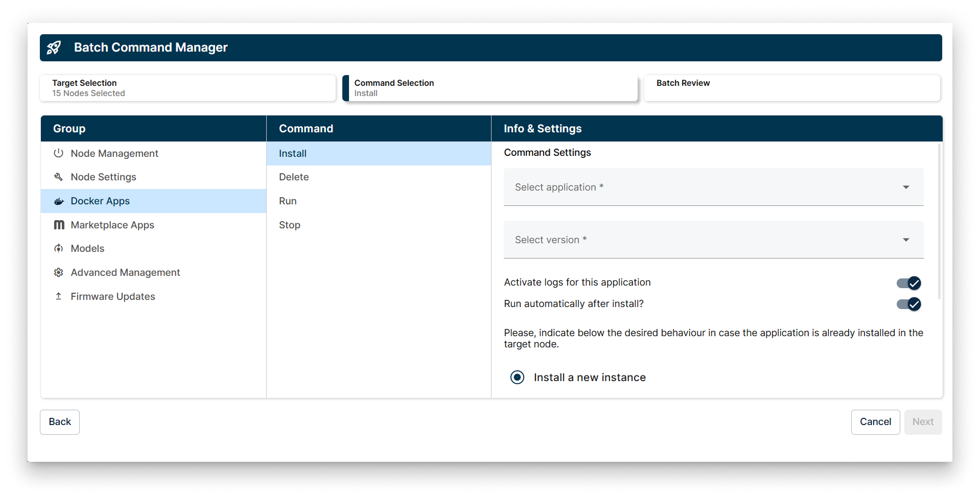Click the Node Settings wrench icon
This screenshot has height=495, width=980.
coord(59,177)
